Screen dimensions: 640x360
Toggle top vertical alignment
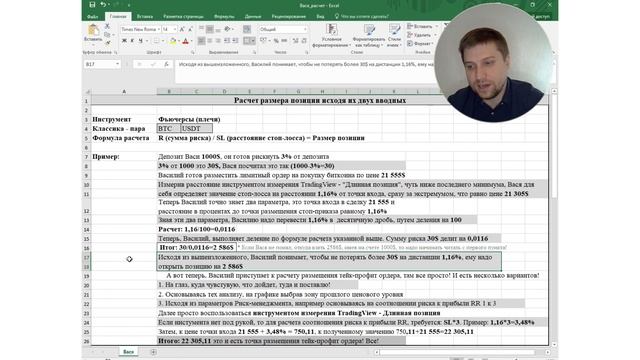pos(202,29)
